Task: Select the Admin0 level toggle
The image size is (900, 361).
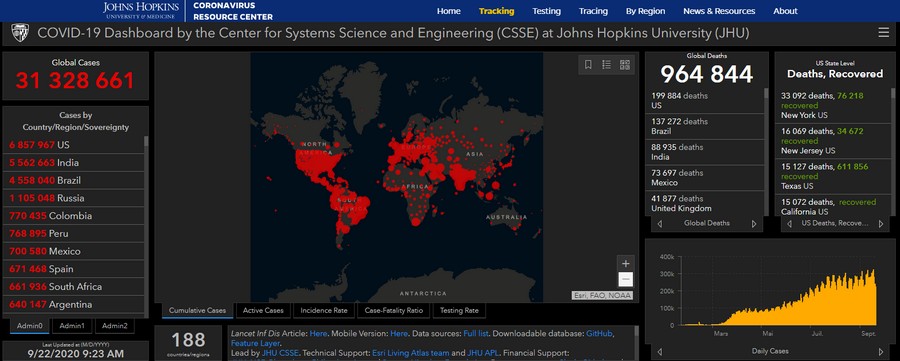Action: point(30,326)
